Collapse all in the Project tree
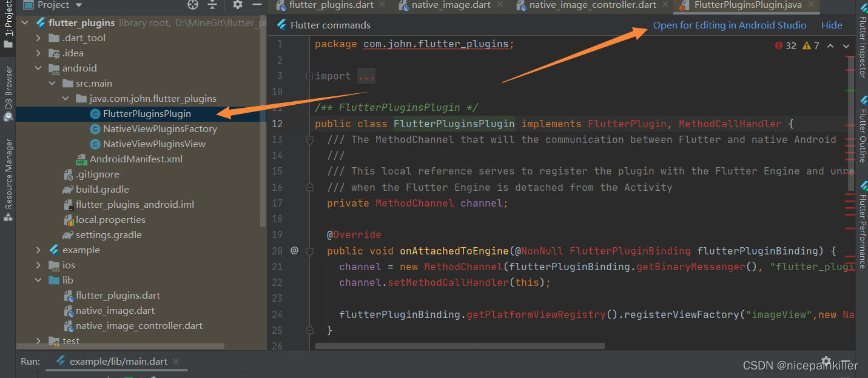The width and height of the screenshot is (868, 378). (212, 5)
